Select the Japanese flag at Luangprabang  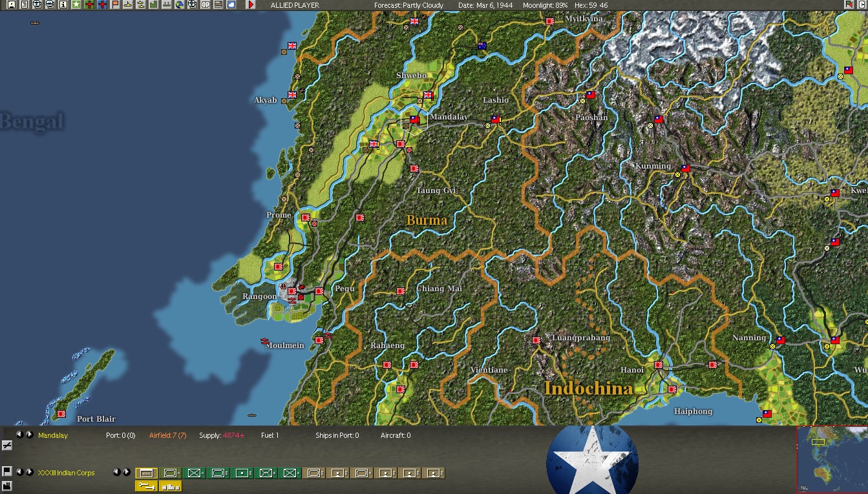point(536,340)
